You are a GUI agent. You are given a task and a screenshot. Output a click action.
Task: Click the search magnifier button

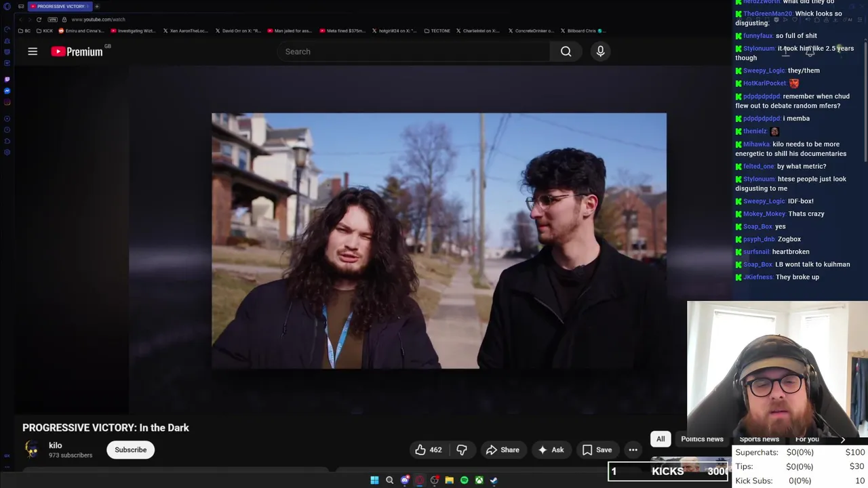pyautogui.click(x=566, y=52)
